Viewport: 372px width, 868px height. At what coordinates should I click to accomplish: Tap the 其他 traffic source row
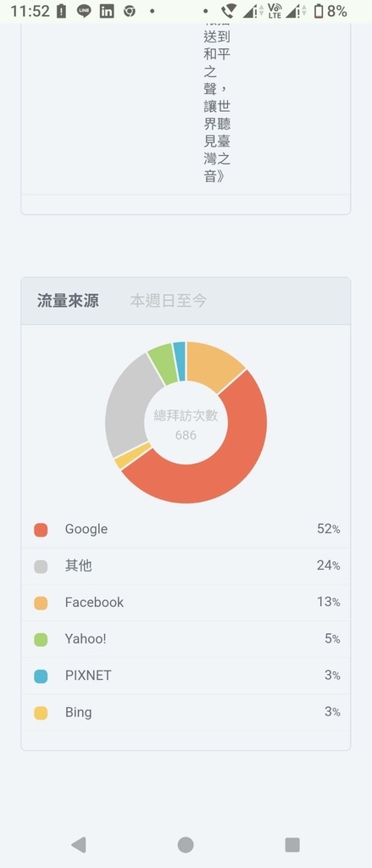point(186,565)
